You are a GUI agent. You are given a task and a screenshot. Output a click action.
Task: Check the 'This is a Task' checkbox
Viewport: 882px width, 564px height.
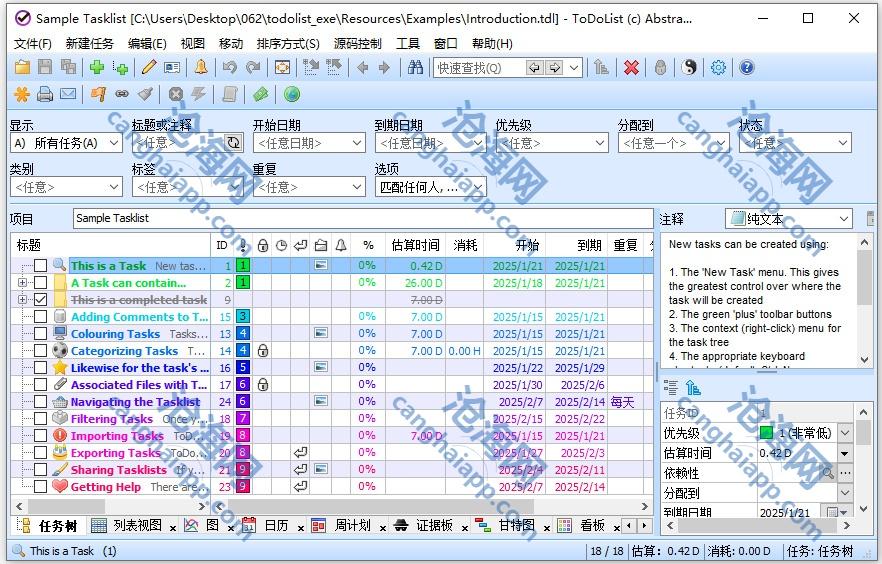tap(41, 266)
